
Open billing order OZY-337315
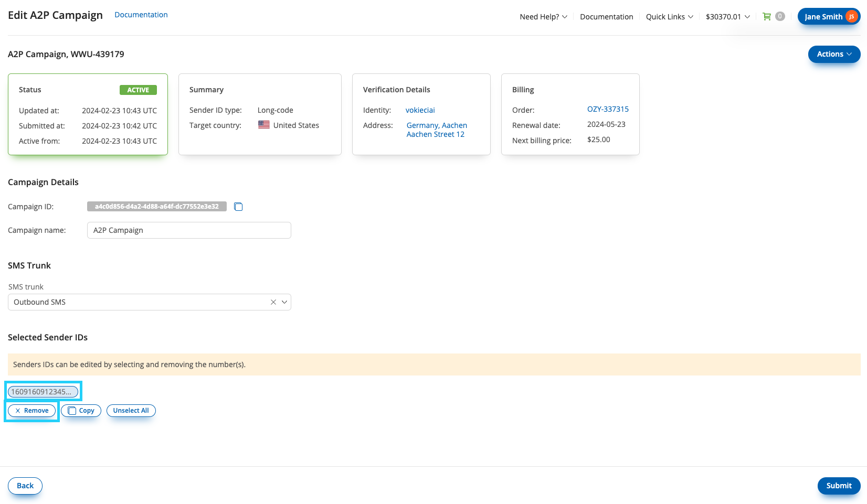point(608,109)
